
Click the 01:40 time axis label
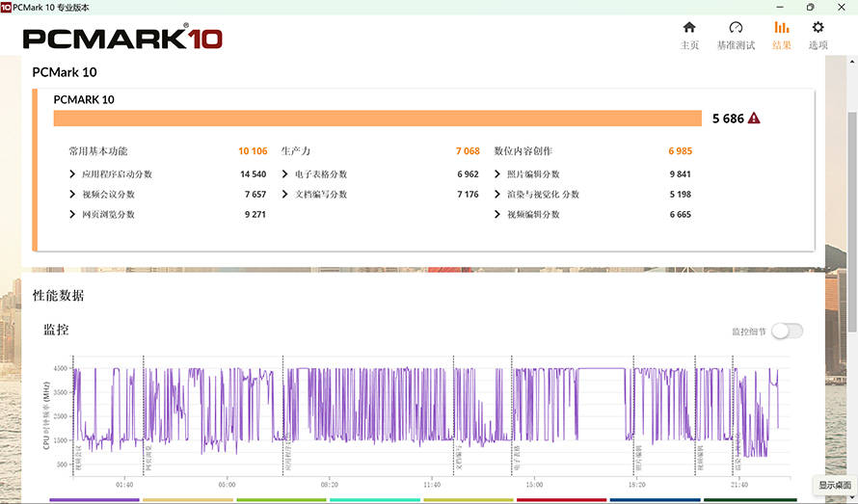(124, 485)
